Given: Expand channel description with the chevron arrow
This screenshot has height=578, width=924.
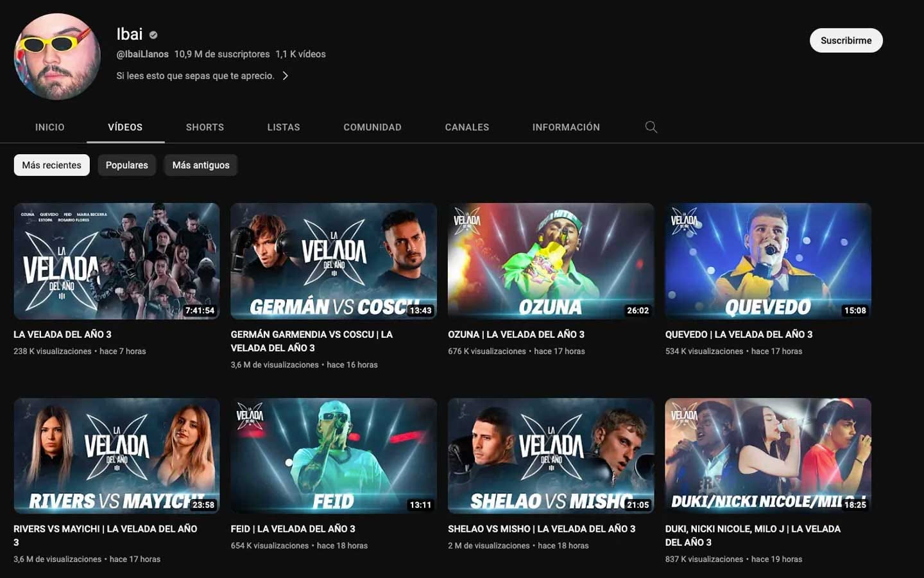Looking at the screenshot, I should point(286,76).
